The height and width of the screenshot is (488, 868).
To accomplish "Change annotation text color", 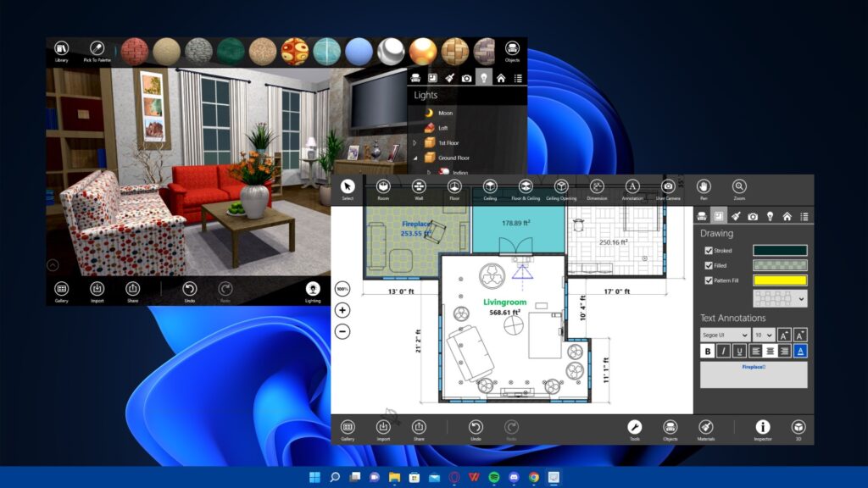I will (x=800, y=351).
